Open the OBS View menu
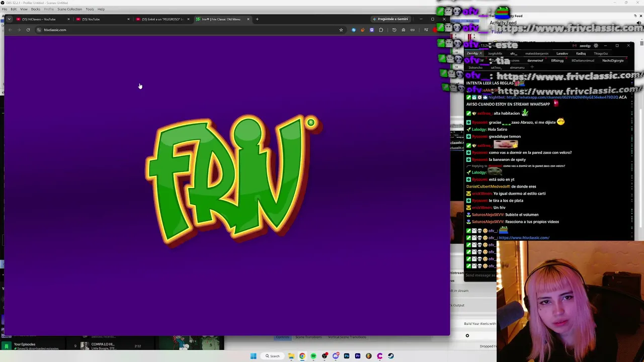Image resolution: width=644 pixels, height=362 pixels. click(24, 9)
